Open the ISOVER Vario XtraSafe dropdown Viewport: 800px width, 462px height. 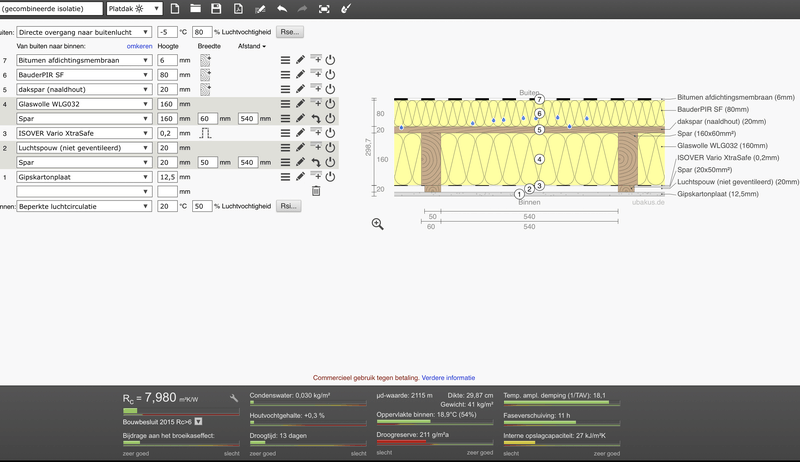tap(84, 133)
